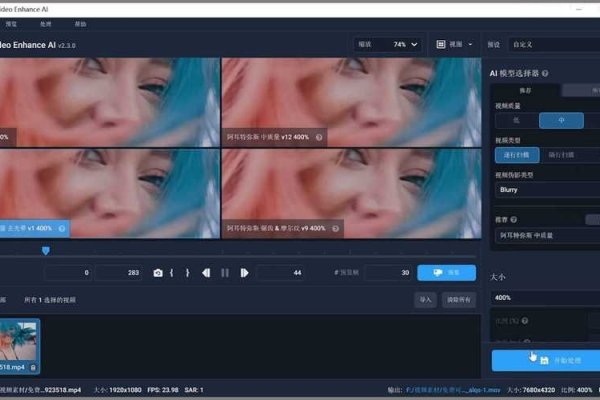This screenshot has width=600, height=400.
Task: Open the 帮助 menu
Action: [x=80, y=24]
